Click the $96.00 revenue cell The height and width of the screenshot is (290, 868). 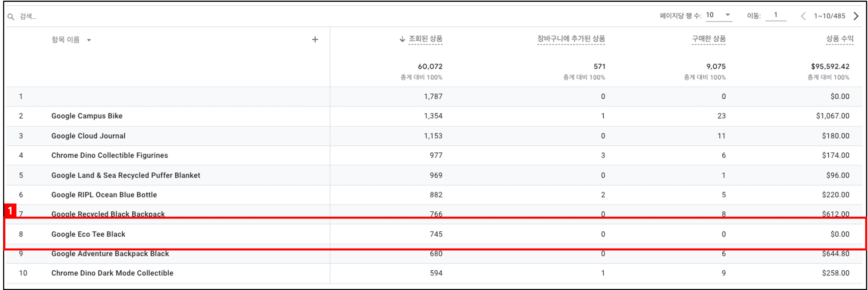tap(838, 175)
